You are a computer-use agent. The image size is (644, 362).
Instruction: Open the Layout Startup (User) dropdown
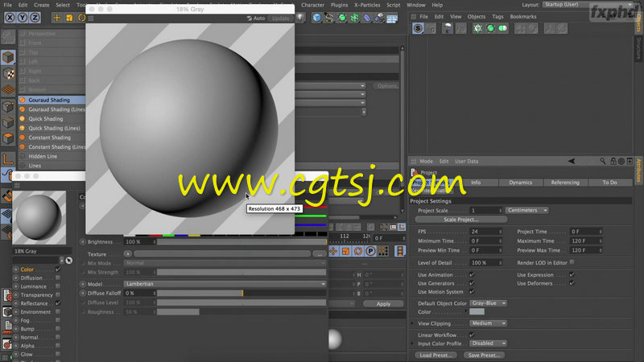click(588, 5)
